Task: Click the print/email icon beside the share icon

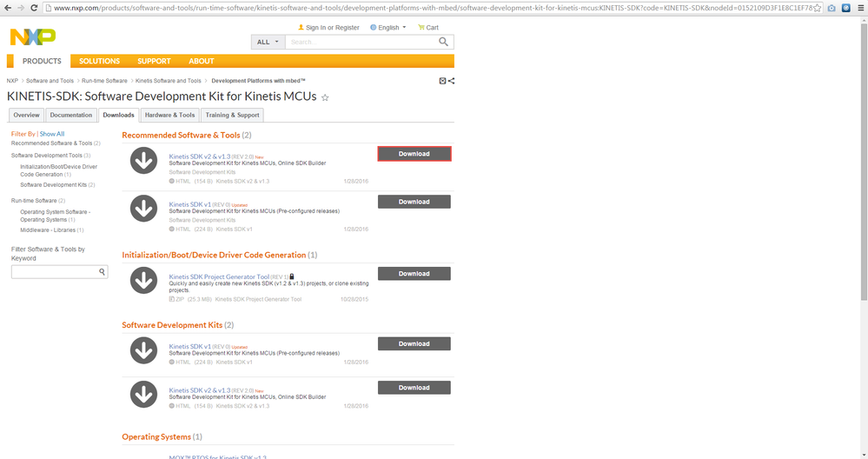Action: 442,81
